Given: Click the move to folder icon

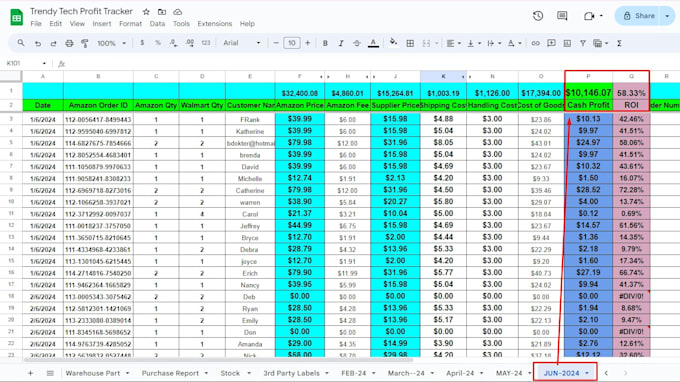Looking at the screenshot, I should point(162,12).
